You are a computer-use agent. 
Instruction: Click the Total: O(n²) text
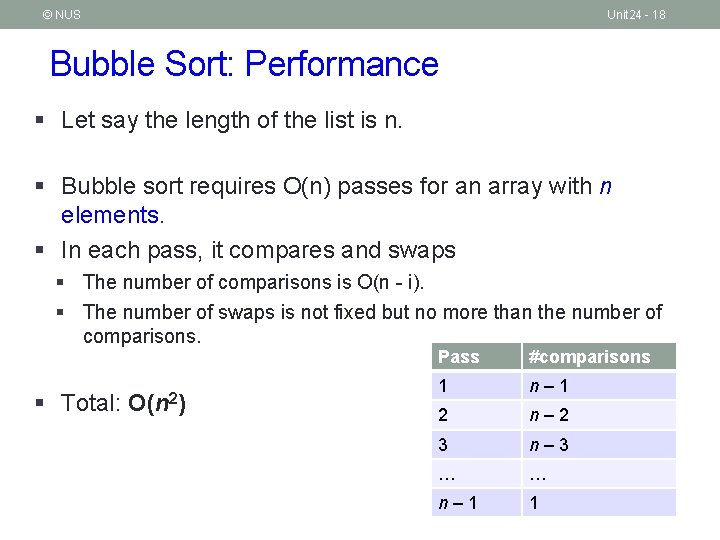(123, 404)
